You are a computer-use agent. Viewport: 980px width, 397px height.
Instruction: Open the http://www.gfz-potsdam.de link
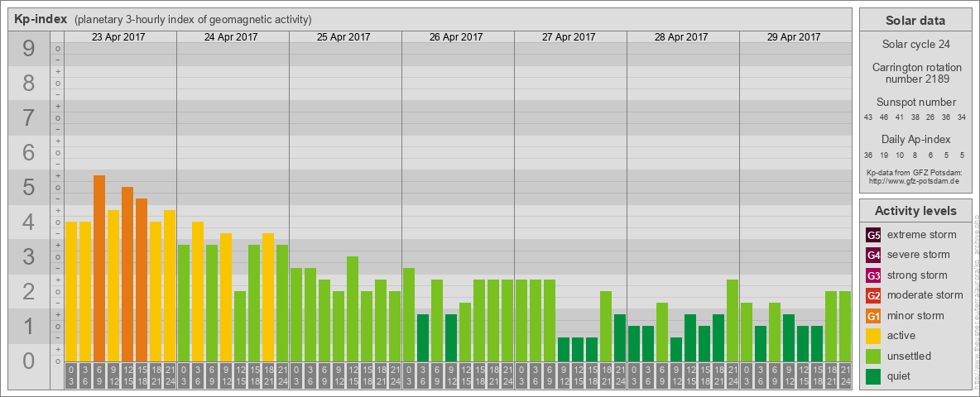[914, 181]
